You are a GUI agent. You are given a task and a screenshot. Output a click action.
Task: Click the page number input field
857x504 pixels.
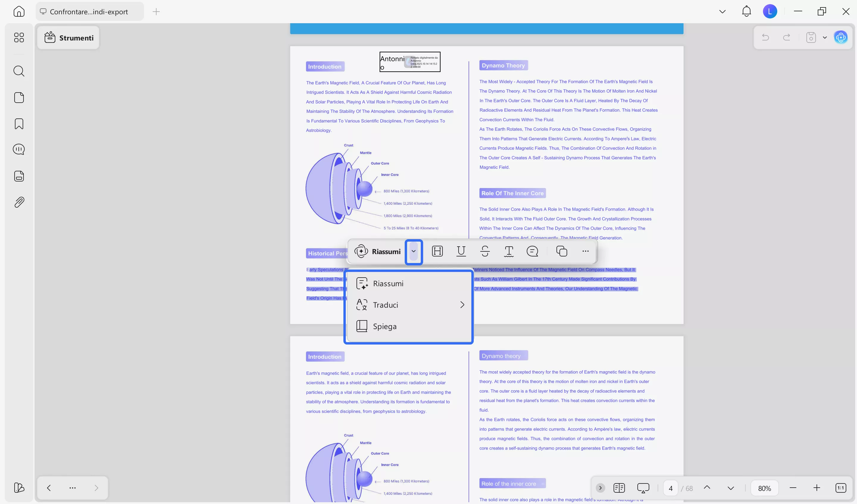pyautogui.click(x=670, y=488)
